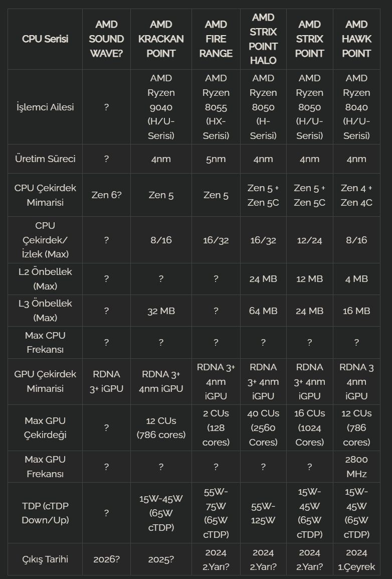Select the "2024 1.Çeyrek" release date cell
Image resolution: width=392 pixels, height=579 pixels.
coord(356,559)
